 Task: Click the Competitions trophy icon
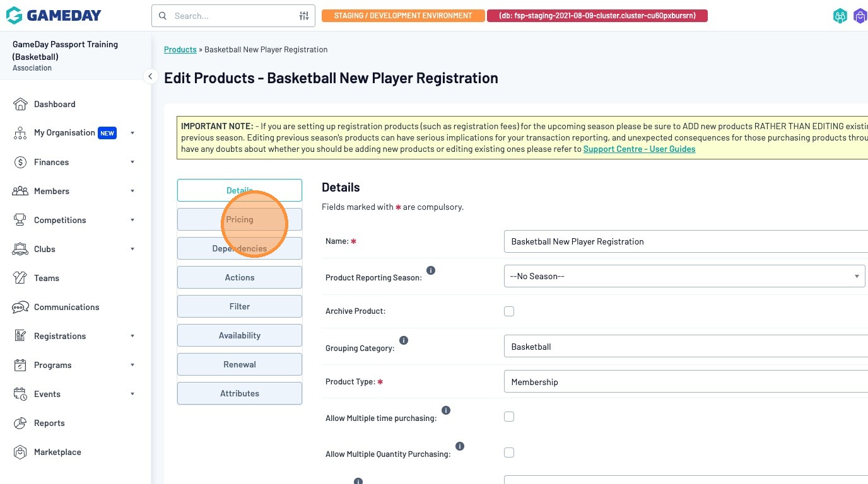click(20, 220)
